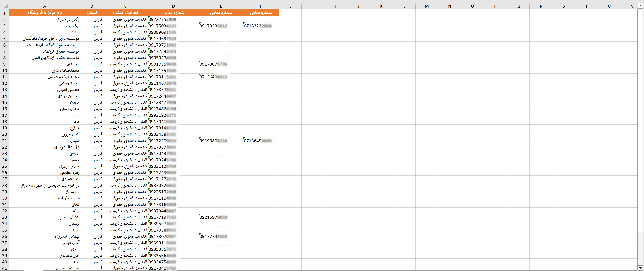Select cell 'تجلی'
The width and height of the screenshot is (644, 271).
point(44,205)
